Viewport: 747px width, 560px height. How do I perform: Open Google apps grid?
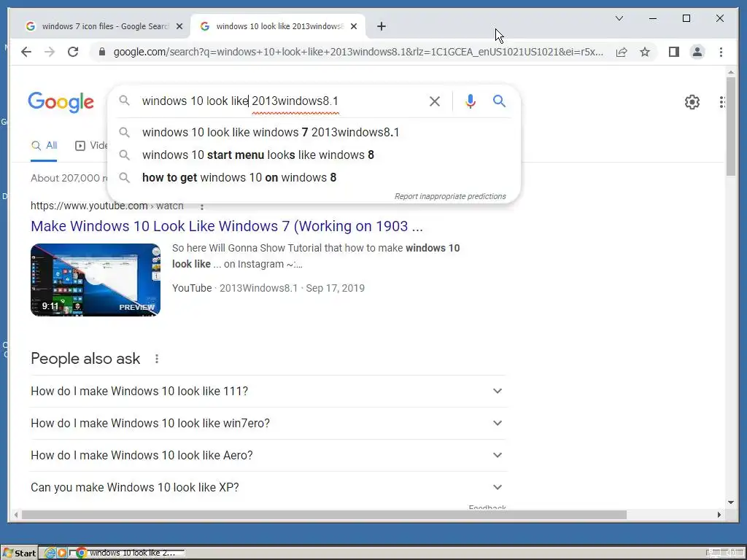[722, 102]
